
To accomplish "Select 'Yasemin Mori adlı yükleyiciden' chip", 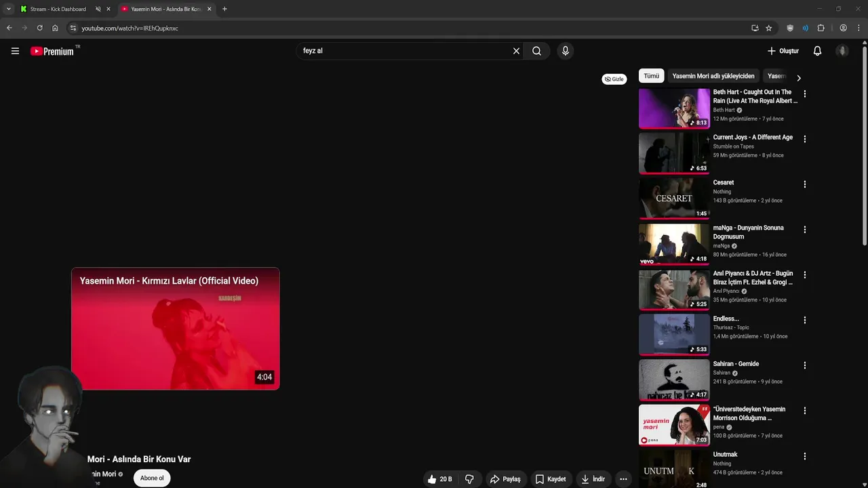I will tap(713, 76).
